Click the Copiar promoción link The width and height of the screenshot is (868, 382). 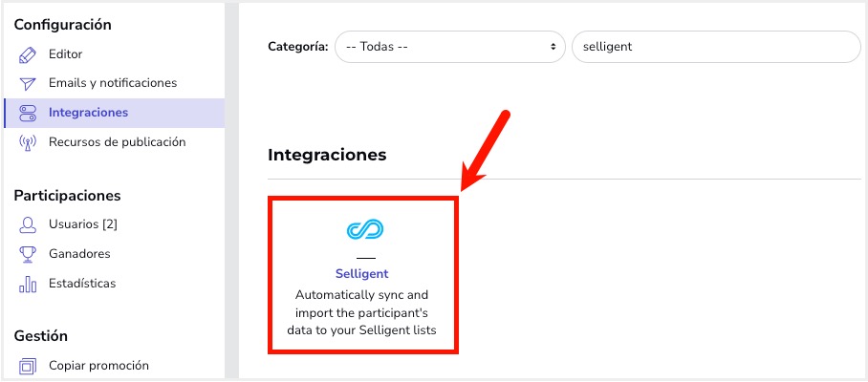98,366
